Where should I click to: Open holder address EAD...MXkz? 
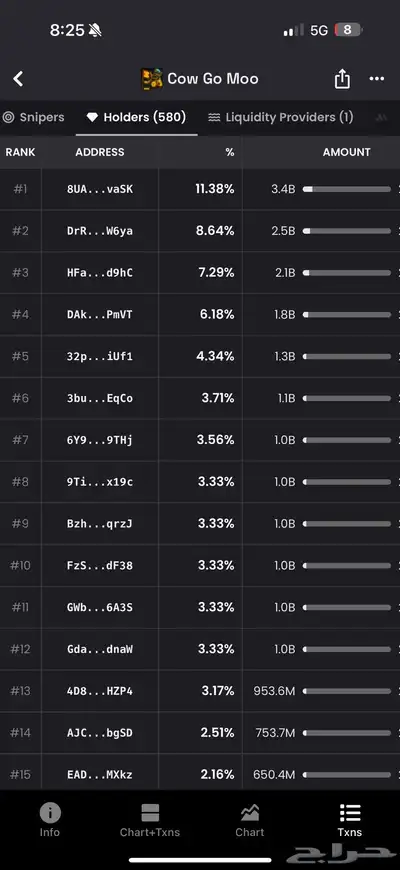pyautogui.click(x=100, y=774)
